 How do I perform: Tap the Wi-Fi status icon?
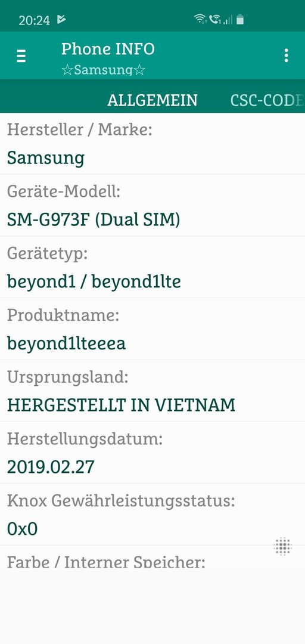click(200, 19)
